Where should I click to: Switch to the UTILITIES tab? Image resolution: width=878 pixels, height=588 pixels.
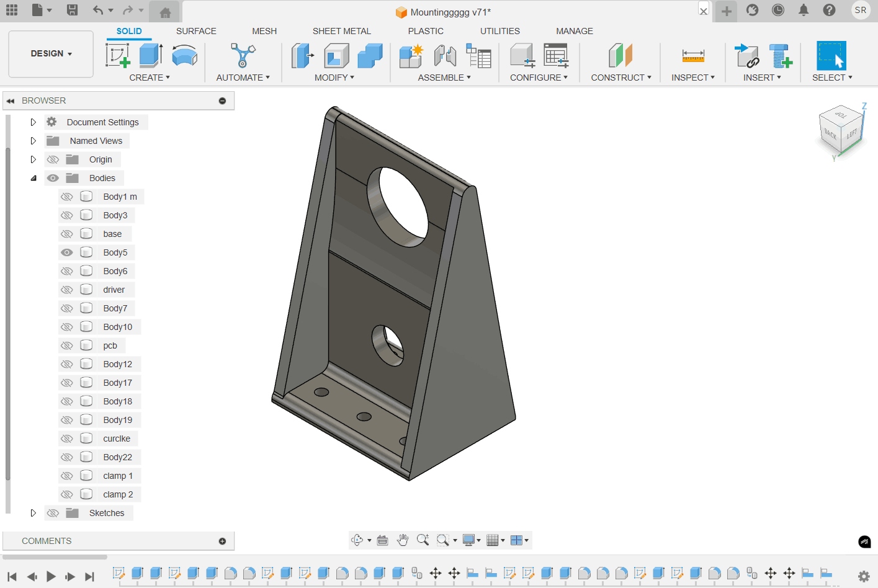[500, 31]
